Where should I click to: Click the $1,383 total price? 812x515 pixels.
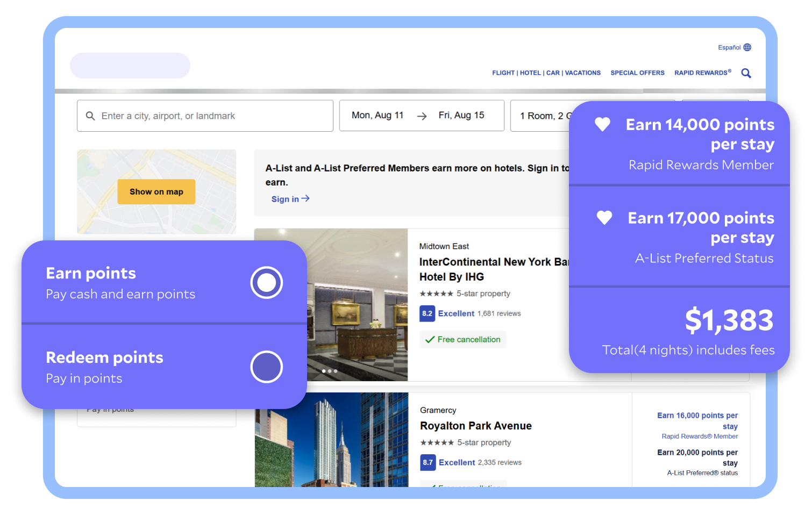pyautogui.click(x=729, y=320)
